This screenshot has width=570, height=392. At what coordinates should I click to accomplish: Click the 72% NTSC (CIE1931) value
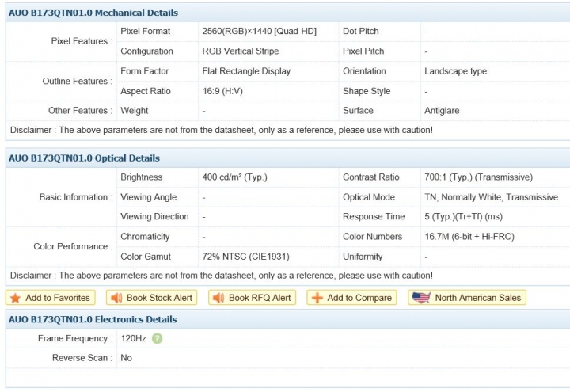pyautogui.click(x=245, y=257)
